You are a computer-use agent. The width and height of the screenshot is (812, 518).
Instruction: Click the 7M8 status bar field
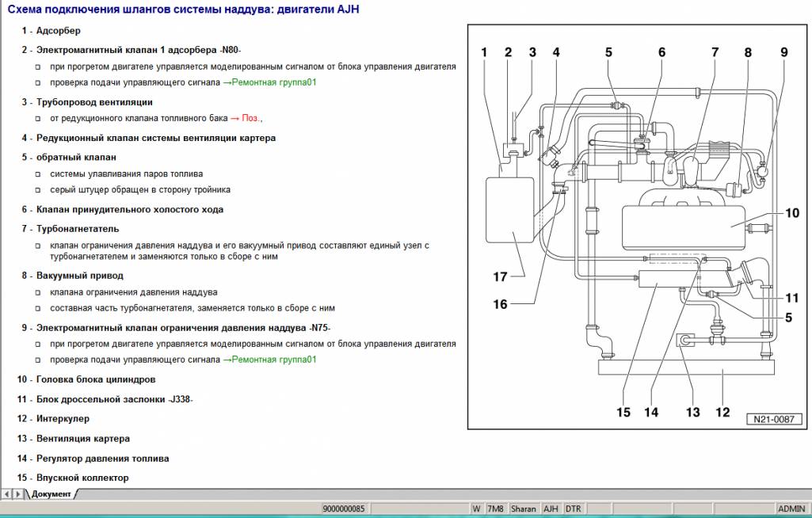pyautogui.click(x=495, y=508)
